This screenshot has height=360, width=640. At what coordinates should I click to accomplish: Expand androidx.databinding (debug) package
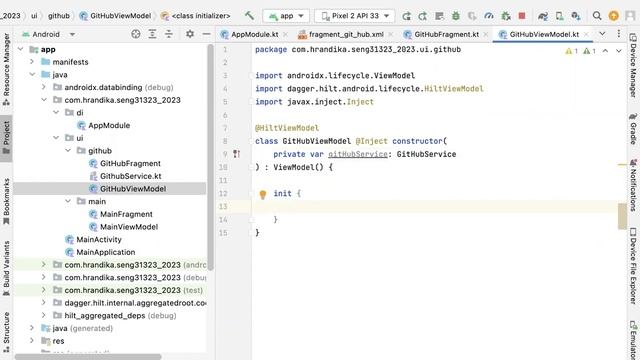pos(44,87)
